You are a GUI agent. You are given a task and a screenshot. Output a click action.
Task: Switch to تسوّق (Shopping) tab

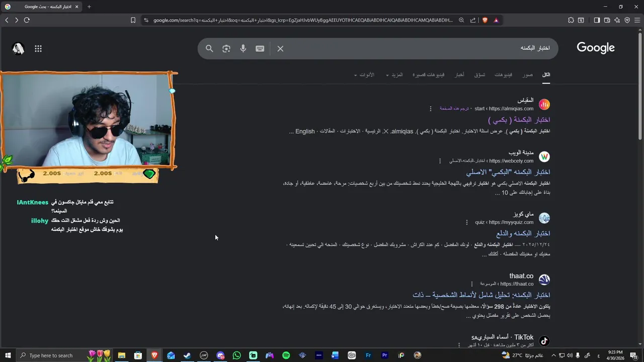(479, 75)
